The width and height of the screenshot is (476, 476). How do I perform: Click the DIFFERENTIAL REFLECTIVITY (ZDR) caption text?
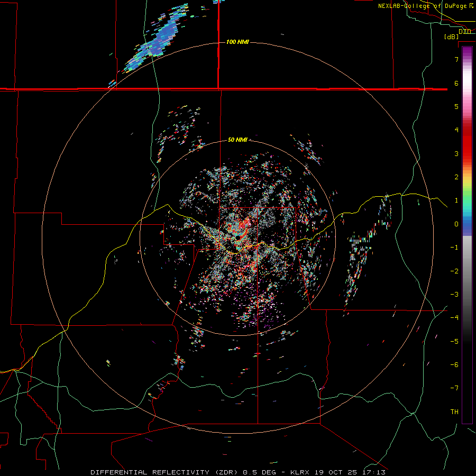[164, 472]
